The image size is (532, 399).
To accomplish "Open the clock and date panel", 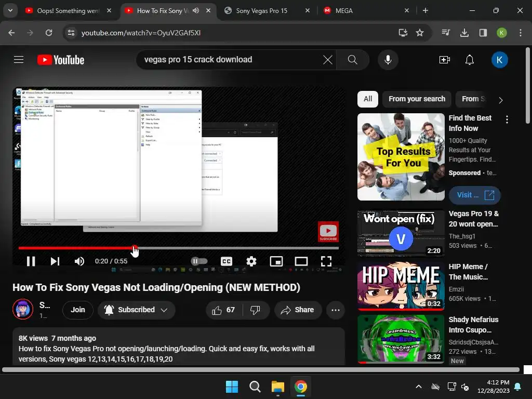I will 494,387.
